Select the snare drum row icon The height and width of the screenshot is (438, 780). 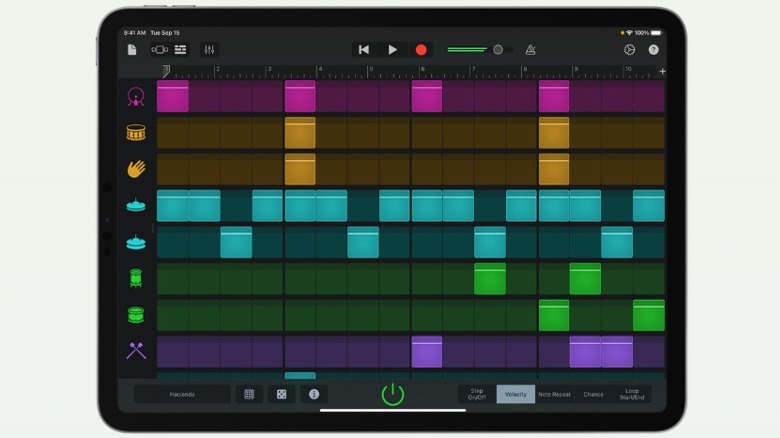(x=136, y=133)
